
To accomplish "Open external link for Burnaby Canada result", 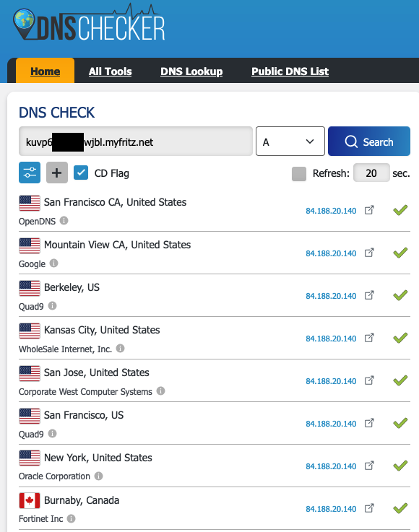I will pos(369,508).
